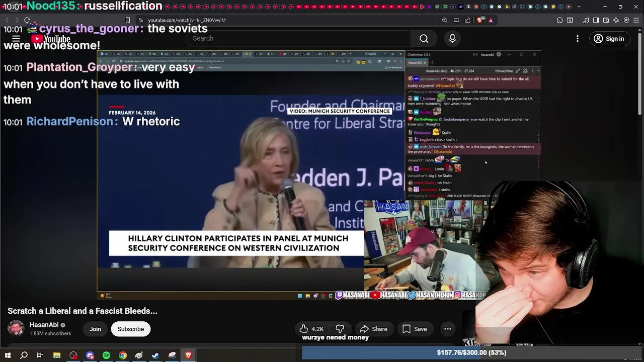
Task: Open the Windows Start button
Action: coord(8,355)
